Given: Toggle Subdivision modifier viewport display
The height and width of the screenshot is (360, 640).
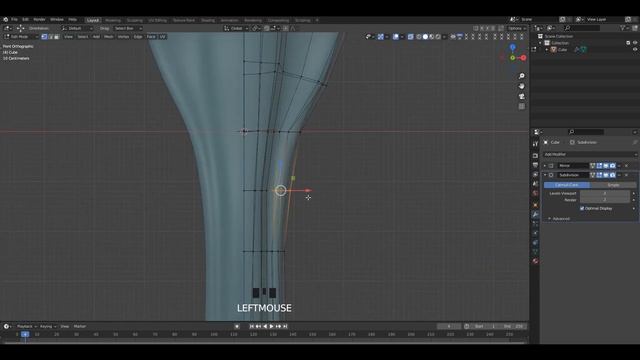Looking at the screenshot, I should coord(606,175).
